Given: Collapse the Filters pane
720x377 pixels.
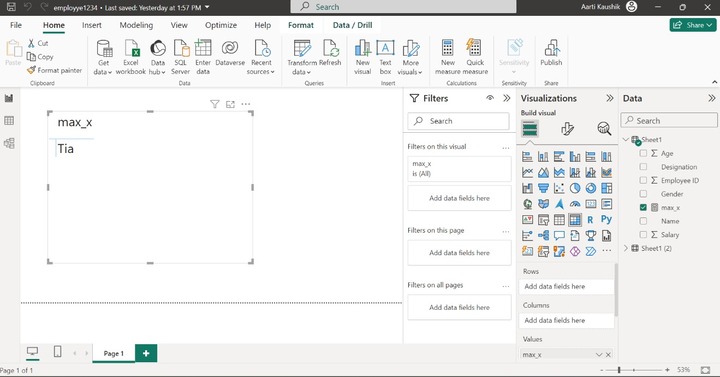Looking at the screenshot, I should (x=506, y=98).
